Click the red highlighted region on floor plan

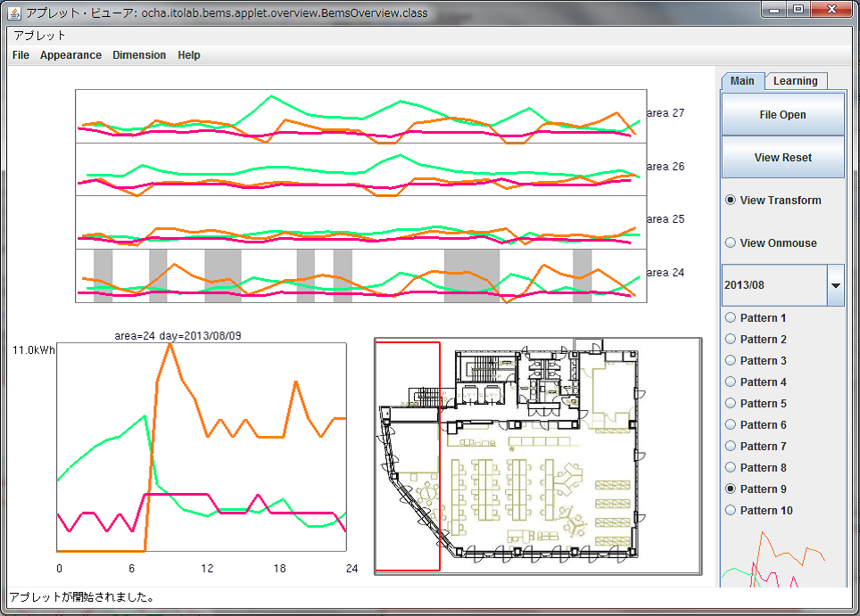click(407, 455)
